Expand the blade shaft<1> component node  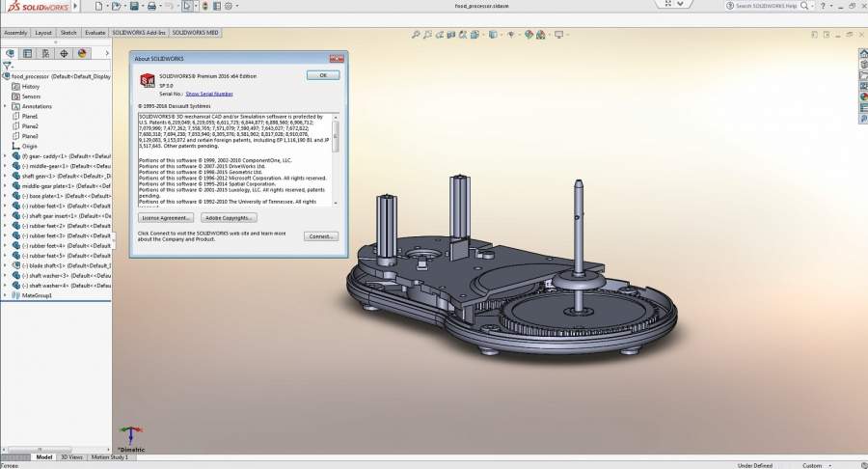(x=6, y=265)
